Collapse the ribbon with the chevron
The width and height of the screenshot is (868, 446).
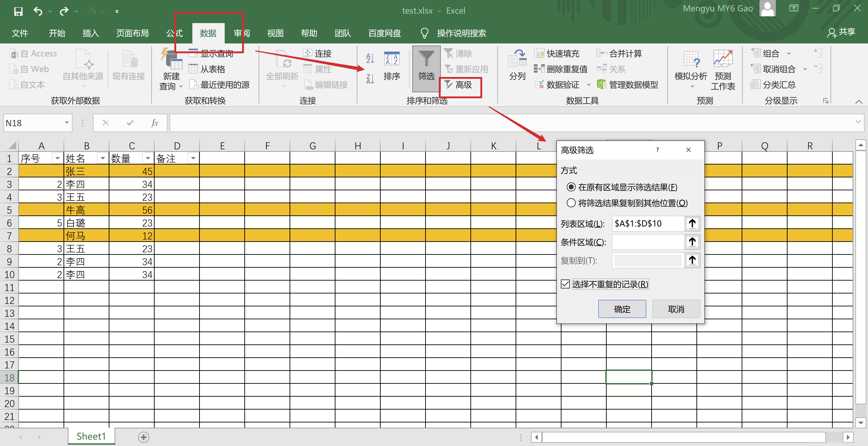pyautogui.click(x=859, y=102)
